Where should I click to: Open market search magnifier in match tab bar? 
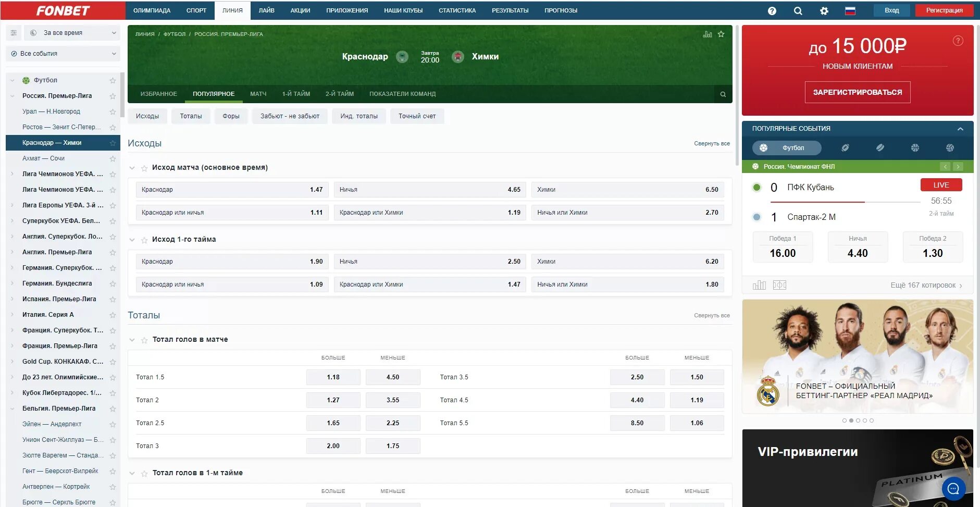(x=723, y=94)
